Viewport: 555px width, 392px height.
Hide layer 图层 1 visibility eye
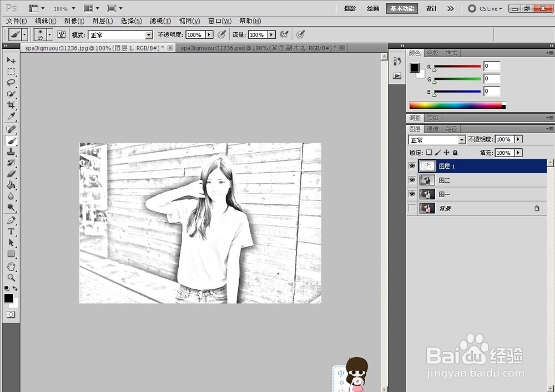pyautogui.click(x=412, y=165)
